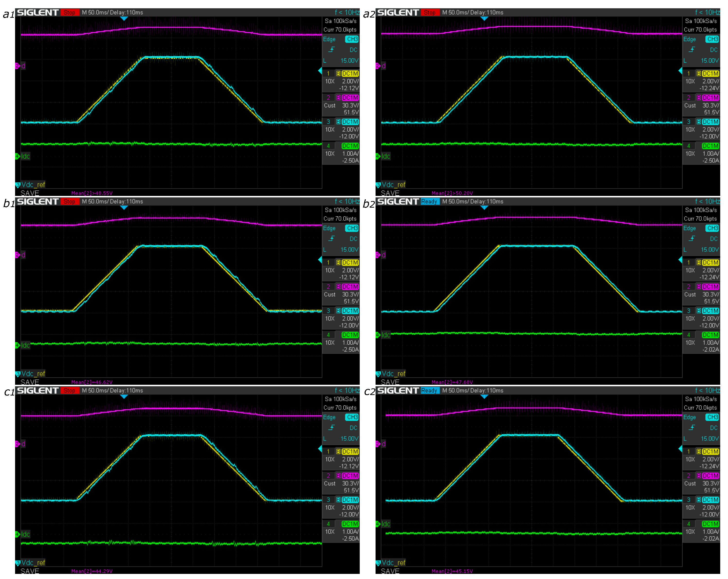Click the yellow bandwidth-limit B icon of channel 1 in panel a2
Viewport: 728px width, 579px height.
pyautogui.click(x=699, y=73)
